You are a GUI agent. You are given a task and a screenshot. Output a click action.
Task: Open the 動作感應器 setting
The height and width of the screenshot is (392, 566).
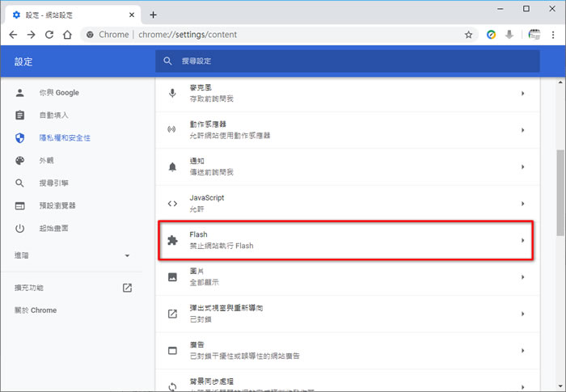[x=348, y=130]
